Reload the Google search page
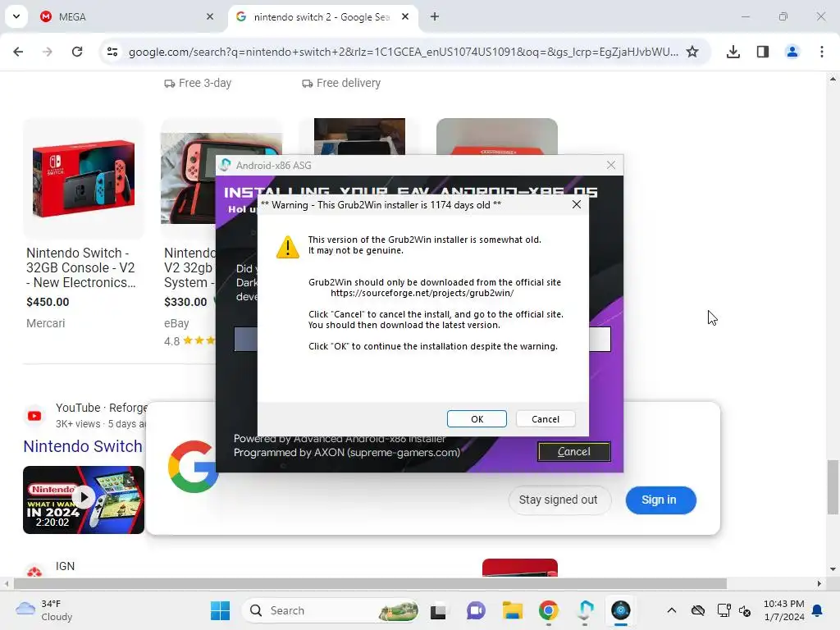The image size is (840, 630). (77, 52)
